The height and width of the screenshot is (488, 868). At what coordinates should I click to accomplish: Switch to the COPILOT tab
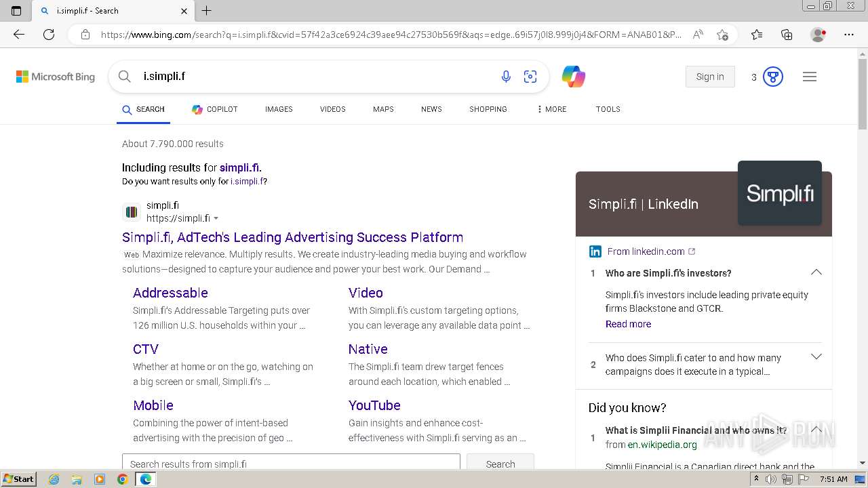click(214, 109)
